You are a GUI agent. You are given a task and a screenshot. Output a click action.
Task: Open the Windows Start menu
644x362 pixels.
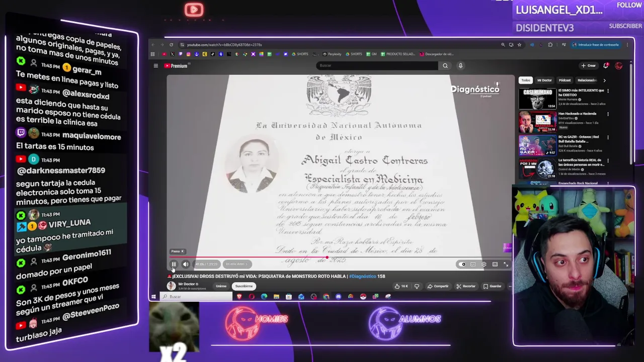[153, 297]
